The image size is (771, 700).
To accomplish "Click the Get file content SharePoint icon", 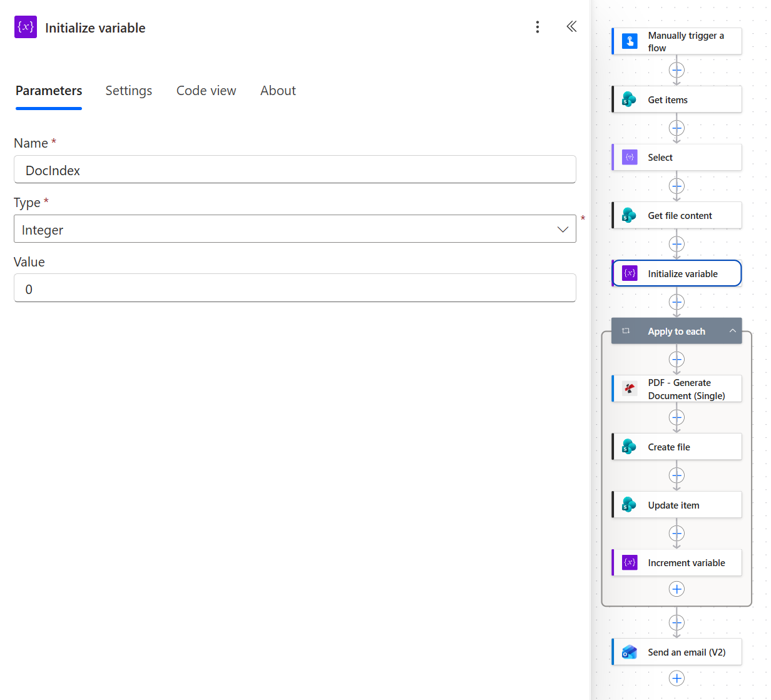I will 630,215.
